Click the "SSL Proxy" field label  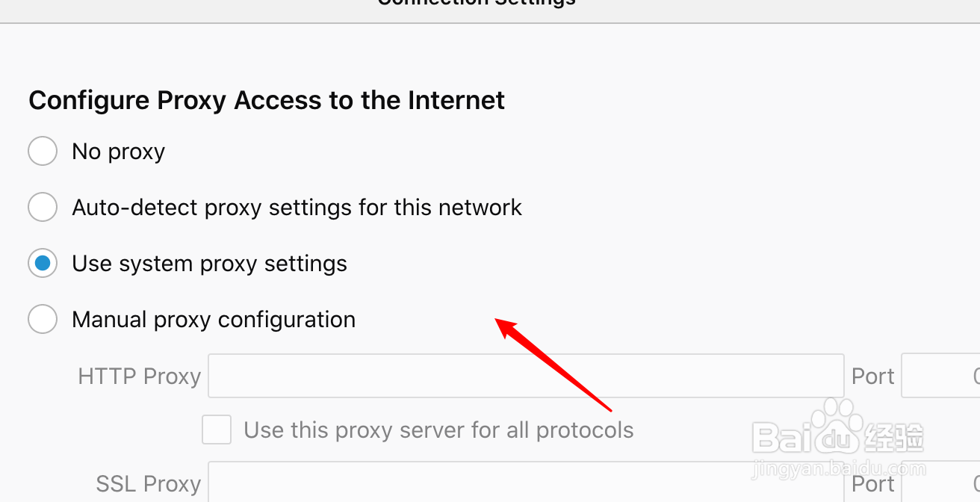click(148, 484)
